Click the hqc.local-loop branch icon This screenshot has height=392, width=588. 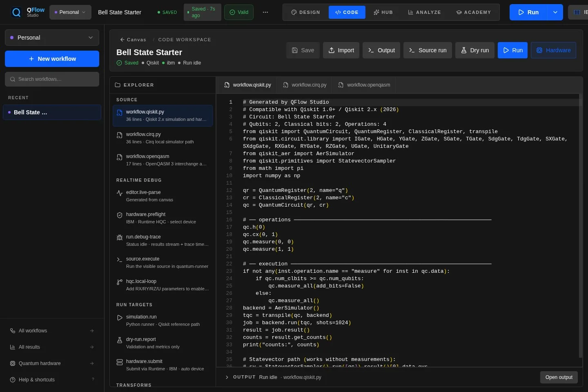[120, 282]
